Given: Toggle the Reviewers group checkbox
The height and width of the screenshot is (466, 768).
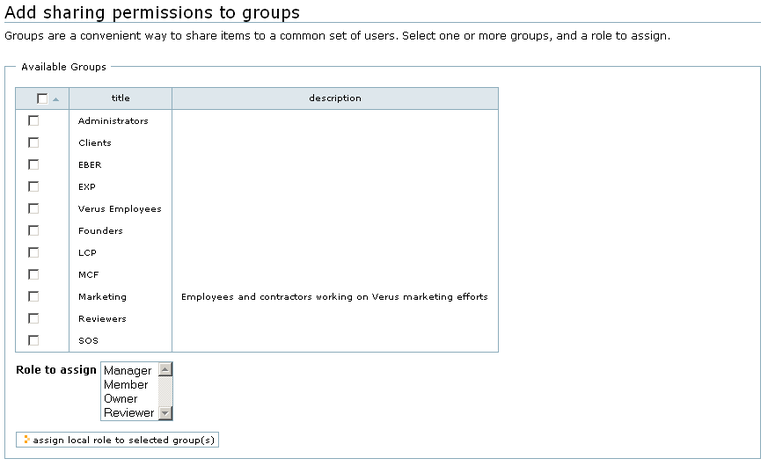Looking at the screenshot, I should [34, 319].
